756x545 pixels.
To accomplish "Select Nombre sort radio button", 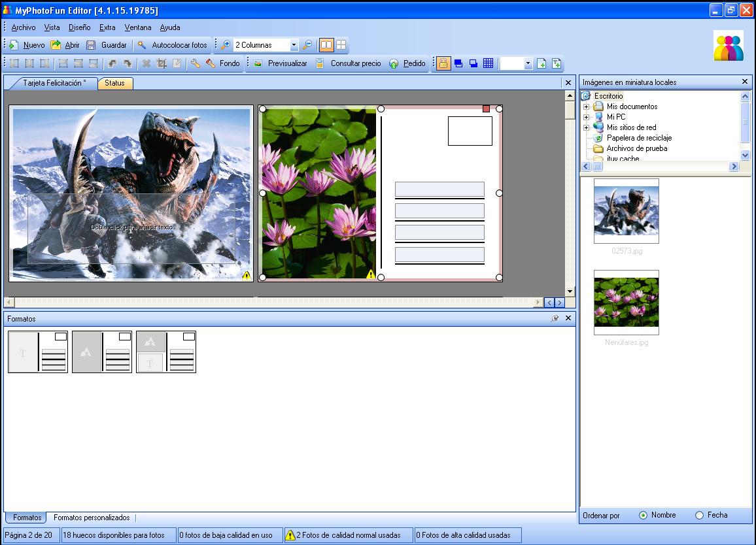I will pyautogui.click(x=643, y=515).
